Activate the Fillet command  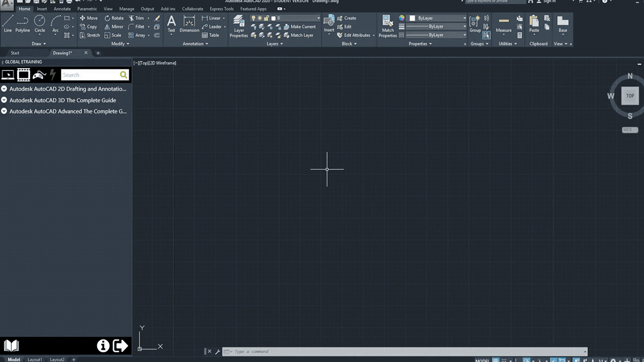tap(136, 27)
